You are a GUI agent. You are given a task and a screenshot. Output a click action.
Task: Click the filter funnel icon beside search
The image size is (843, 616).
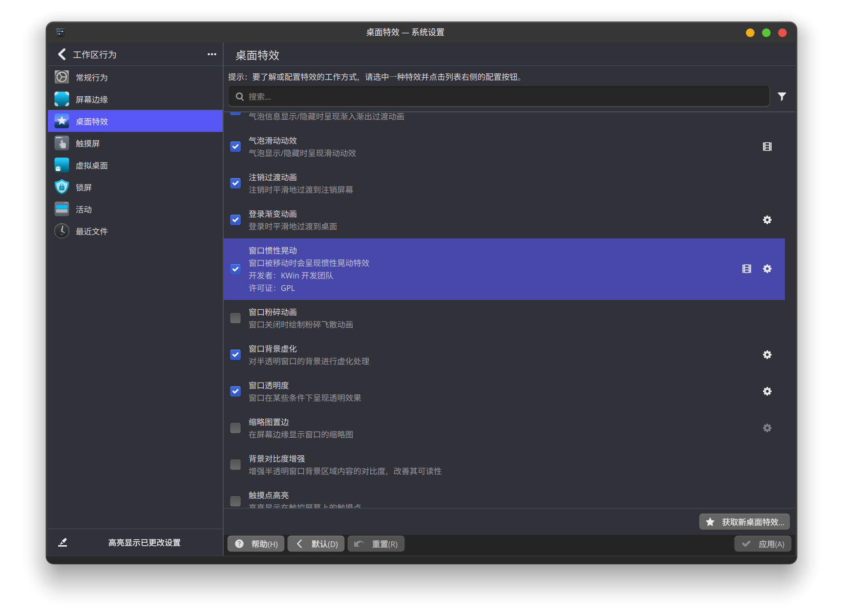tap(781, 97)
